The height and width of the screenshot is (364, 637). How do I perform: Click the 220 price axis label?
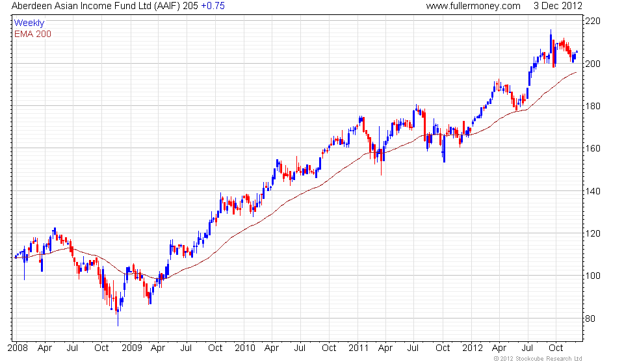pyautogui.click(x=593, y=21)
